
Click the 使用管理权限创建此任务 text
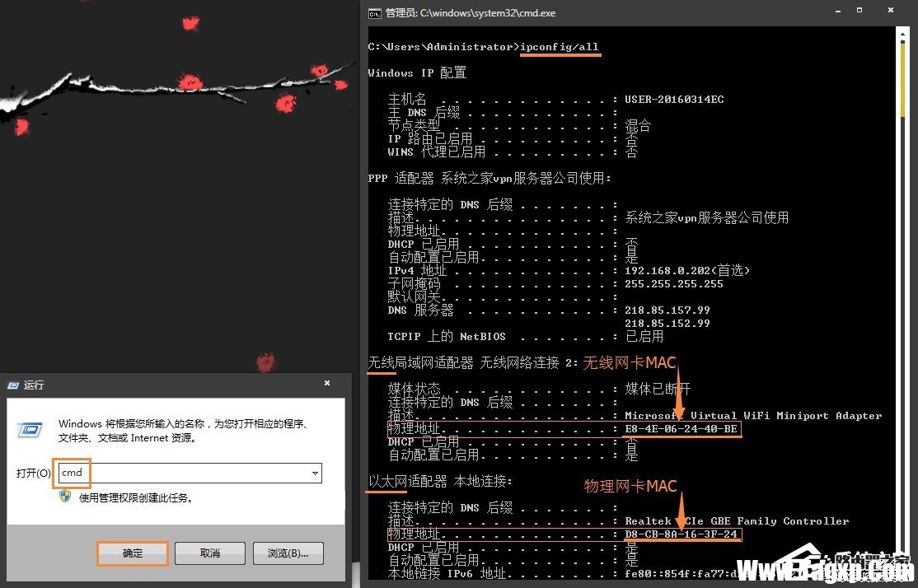pos(136,498)
